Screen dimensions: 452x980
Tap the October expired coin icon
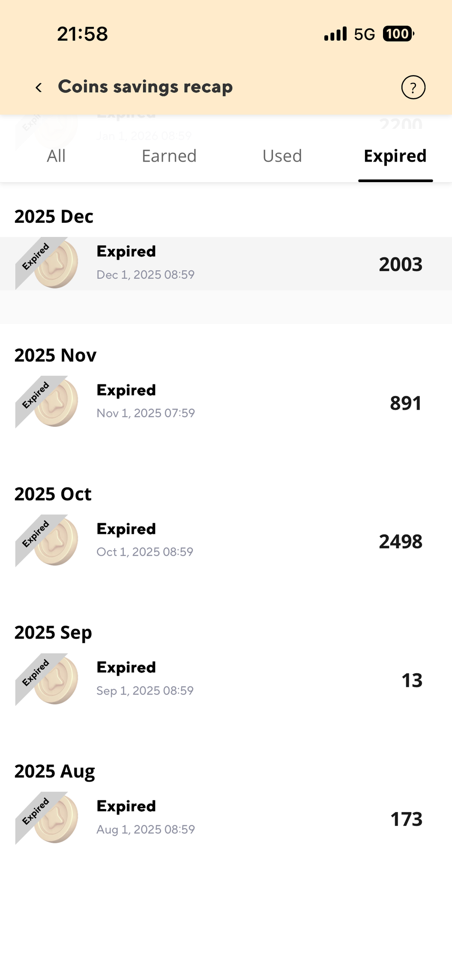point(47,541)
